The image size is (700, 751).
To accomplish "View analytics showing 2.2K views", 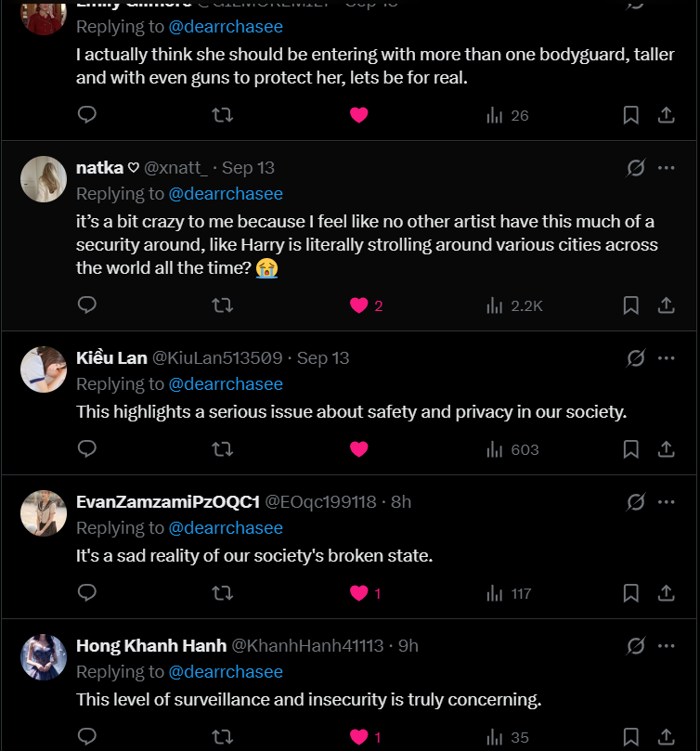I will click(514, 305).
